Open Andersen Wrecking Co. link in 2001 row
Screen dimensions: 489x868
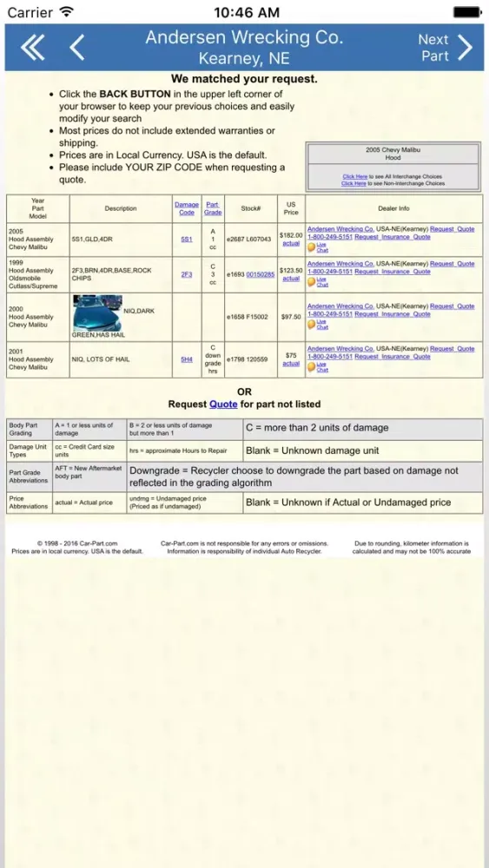point(340,349)
